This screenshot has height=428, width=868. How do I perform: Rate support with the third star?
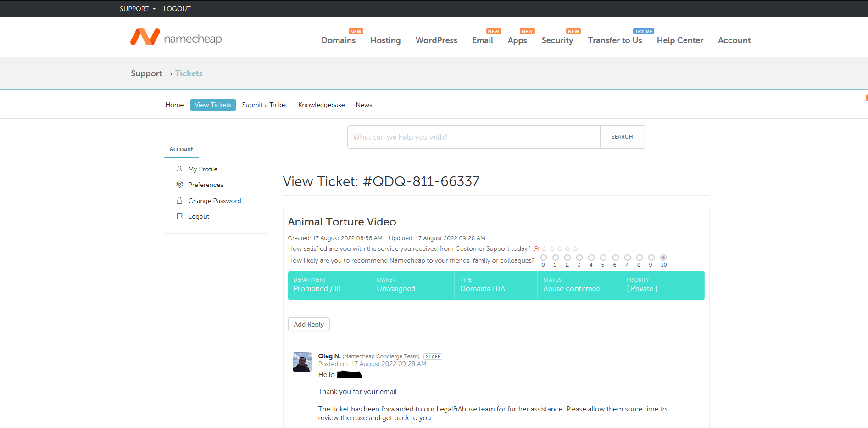[x=560, y=249]
